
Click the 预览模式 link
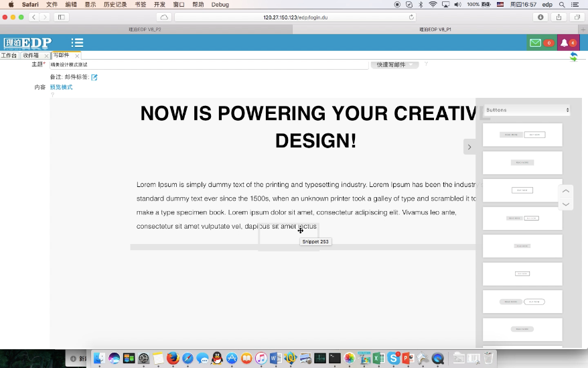pos(61,87)
